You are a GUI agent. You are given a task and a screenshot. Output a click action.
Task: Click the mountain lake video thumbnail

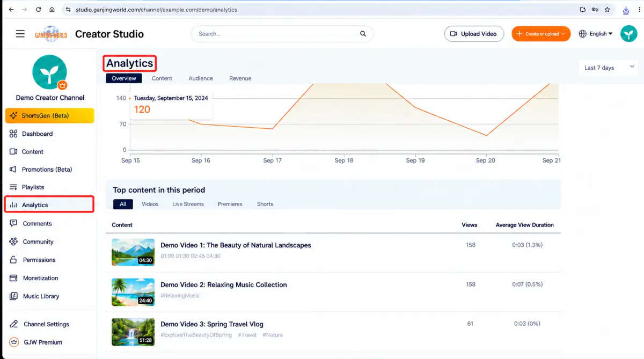[133, 252]
